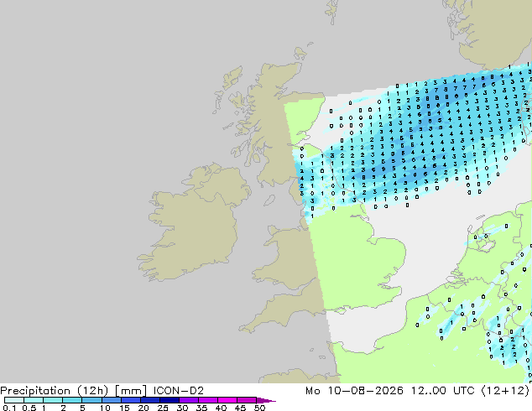Click the '0.5' legend value label
The height and width of the screenshot is (411, 532).
[29, 408]
